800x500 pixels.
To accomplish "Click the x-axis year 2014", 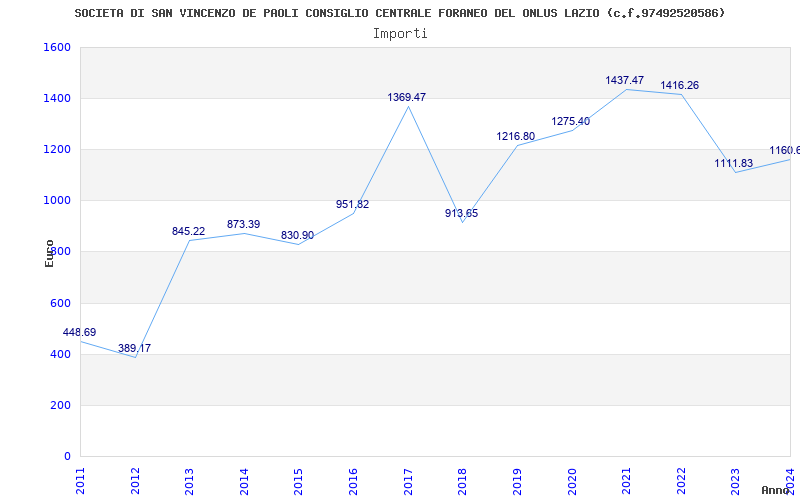I will 244,481.
